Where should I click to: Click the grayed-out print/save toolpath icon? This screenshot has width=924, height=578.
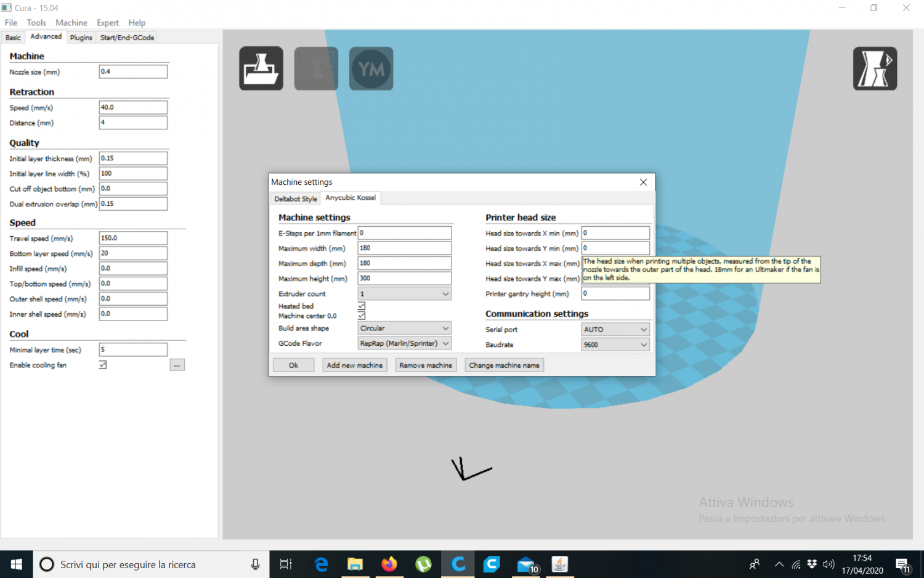point(316,68)
